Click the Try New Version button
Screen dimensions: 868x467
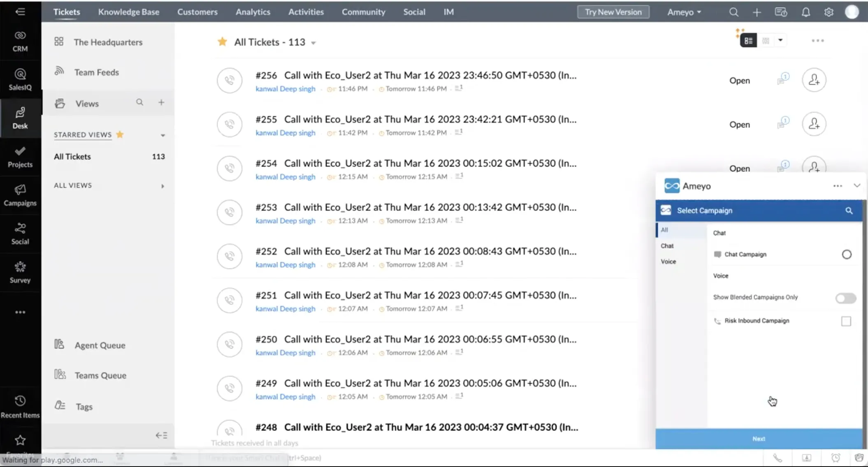point(613,12)
